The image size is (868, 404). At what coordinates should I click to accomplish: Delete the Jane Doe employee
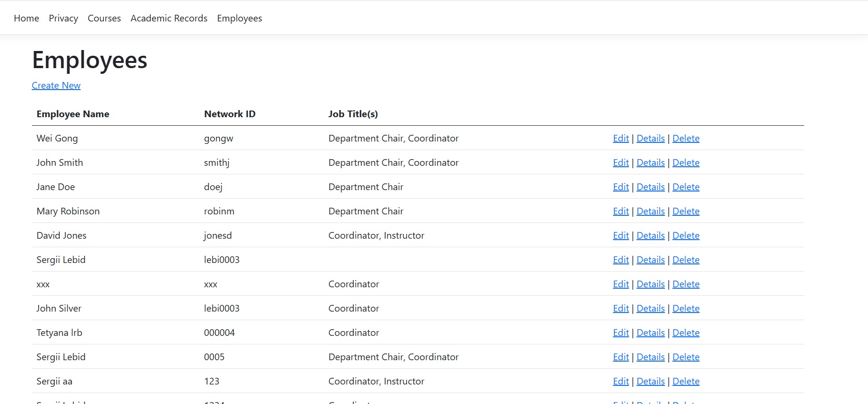685,187
